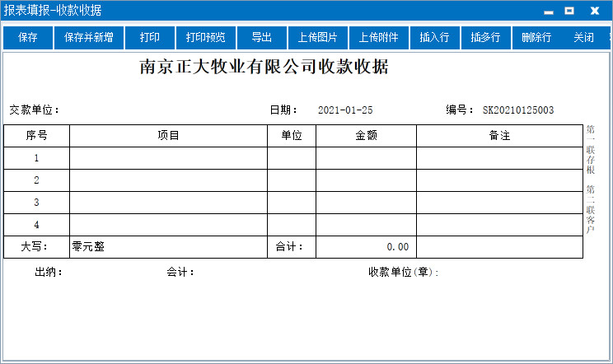Maximize the 报表填报 window
This screenshot has width=613, height=364.
[569, 11]
